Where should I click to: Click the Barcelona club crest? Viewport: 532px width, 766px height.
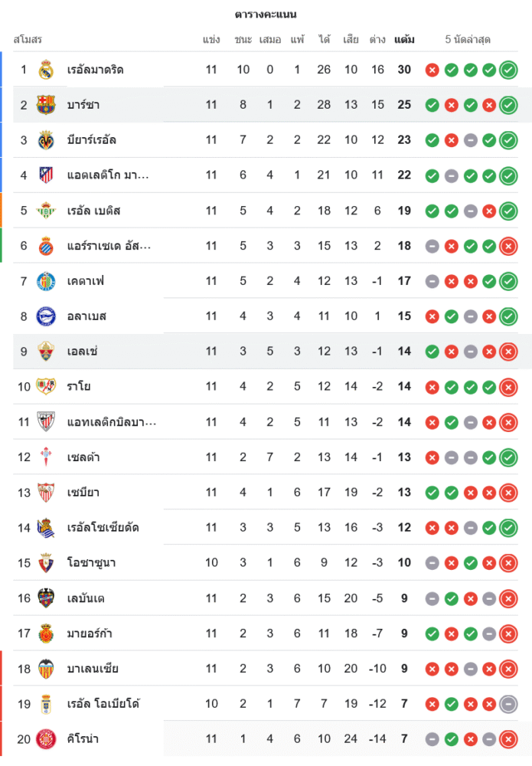click(x=46, y=105)
